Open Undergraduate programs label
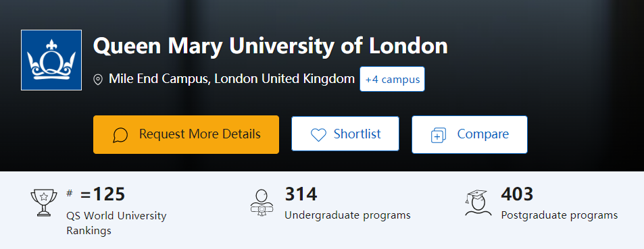This screenshot has height=249, width=644. click(x=347, y=215)
